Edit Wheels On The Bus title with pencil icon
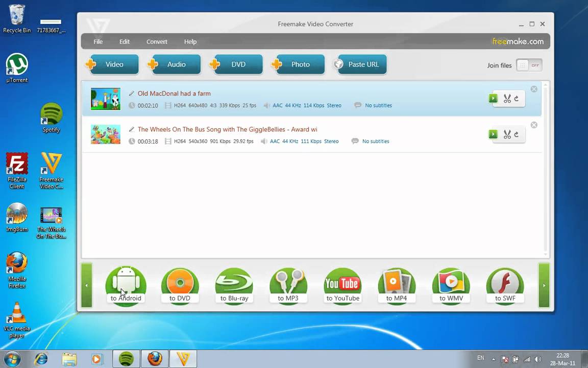Viewport: 588px width, 368px height. point(132,129)
